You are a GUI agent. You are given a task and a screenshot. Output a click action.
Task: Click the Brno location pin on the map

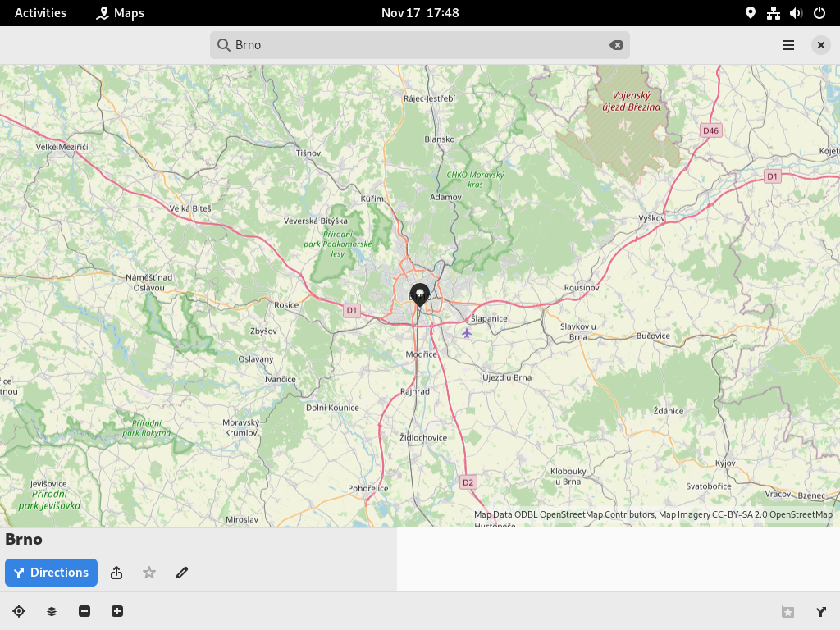pos(420,294)
